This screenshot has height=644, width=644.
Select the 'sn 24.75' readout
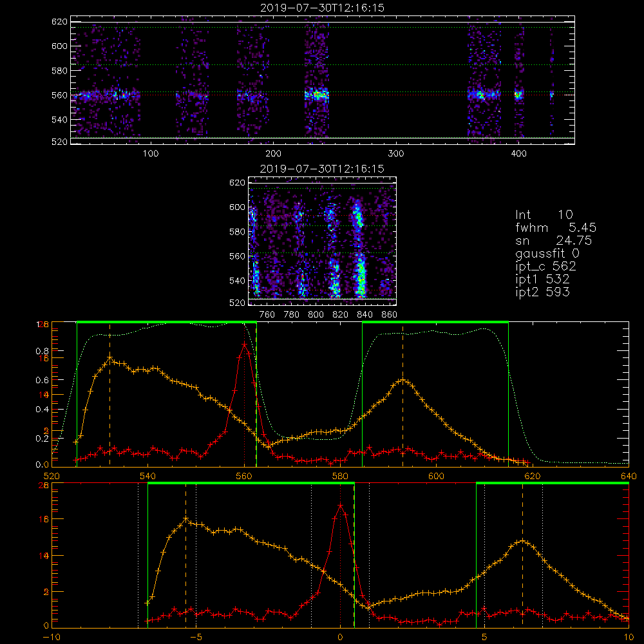pyautogui.click(x=554, y=241)
